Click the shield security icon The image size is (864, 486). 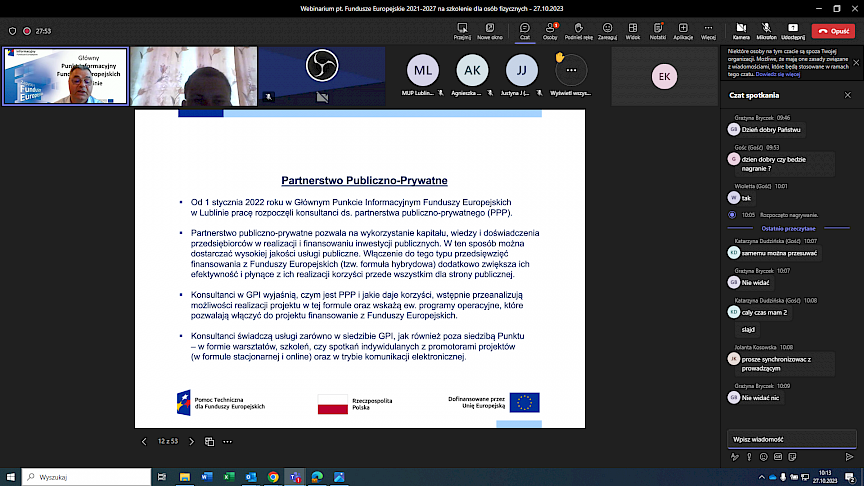(12, 31)
